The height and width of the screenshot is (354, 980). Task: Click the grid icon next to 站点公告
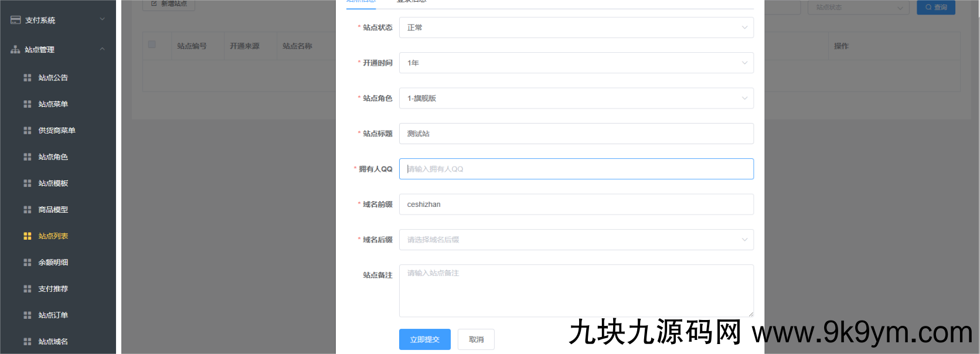point(27,77)
